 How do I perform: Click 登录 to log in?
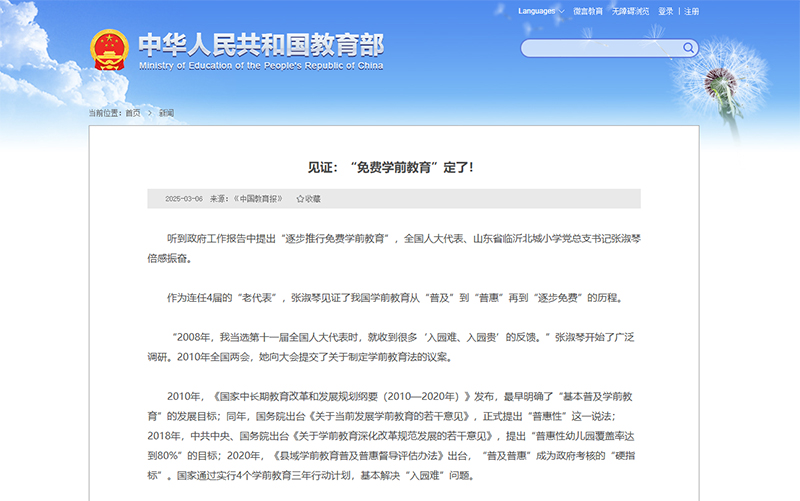(666, 11)
